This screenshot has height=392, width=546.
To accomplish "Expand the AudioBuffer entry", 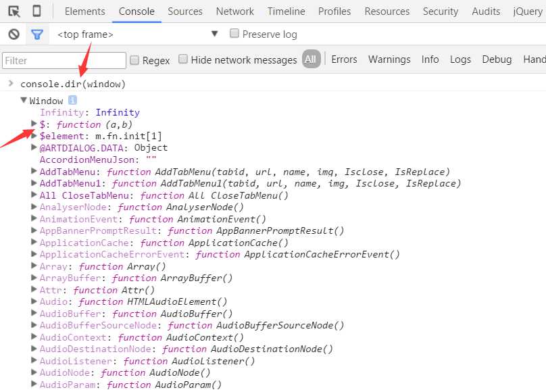I will (x=34, y=313).
